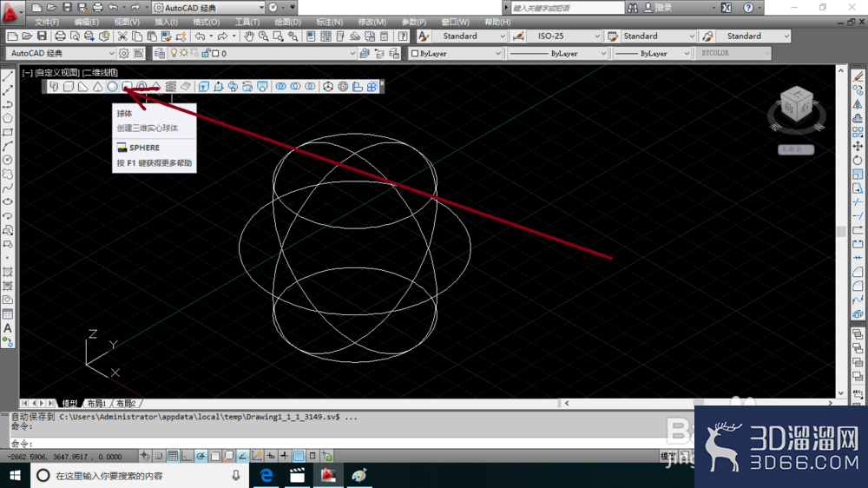868x488 pixels.
Task: Open the 绘图(D) menu
Action: tap(288, 23)
